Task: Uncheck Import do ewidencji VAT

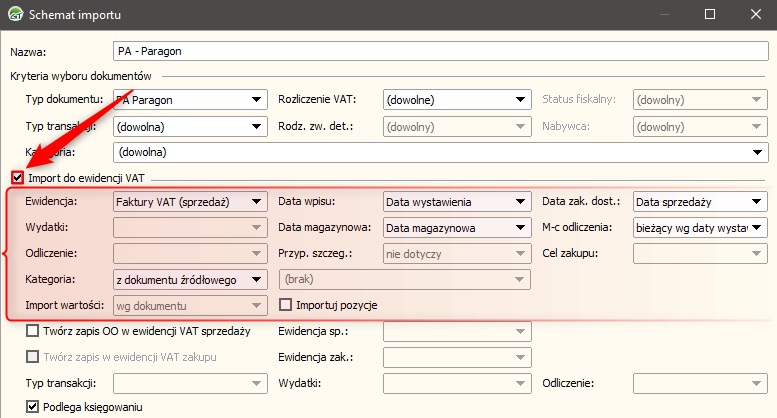Action: 17,178
